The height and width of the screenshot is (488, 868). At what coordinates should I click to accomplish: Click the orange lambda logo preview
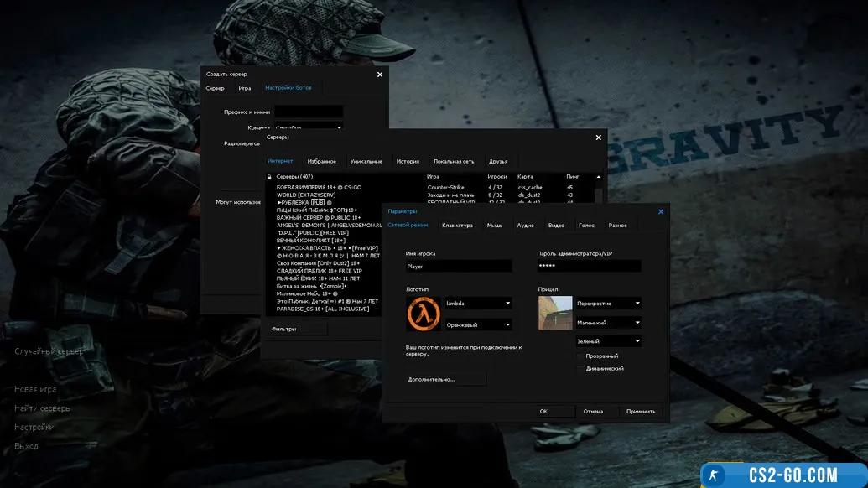(423, 314)
